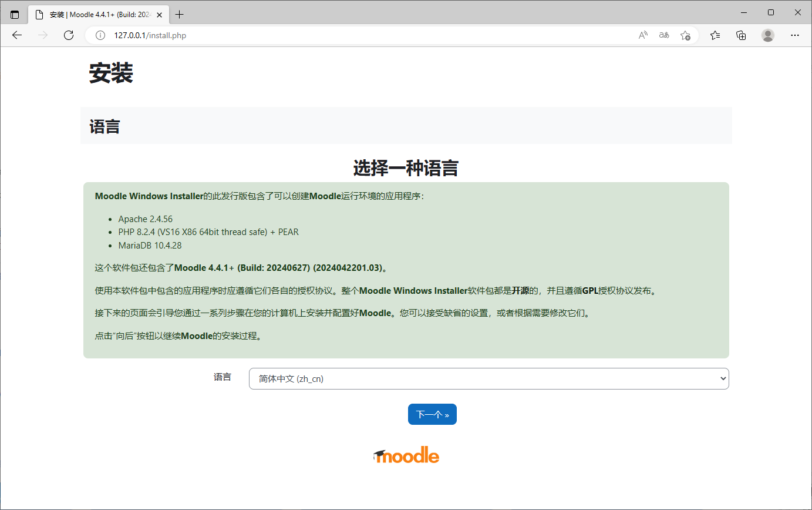
Task: Add this page to favorites star
Action: tap(685, 35)
